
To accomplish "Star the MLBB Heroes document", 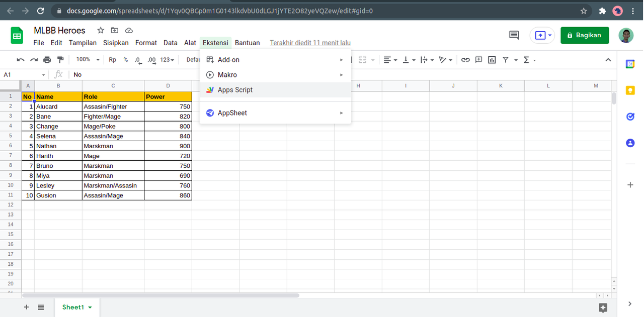I will 101,30.
